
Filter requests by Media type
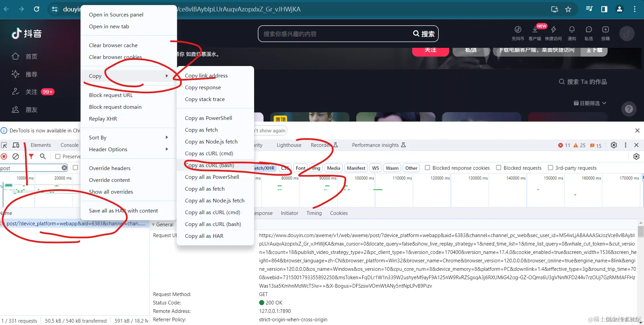click(333, 168)
